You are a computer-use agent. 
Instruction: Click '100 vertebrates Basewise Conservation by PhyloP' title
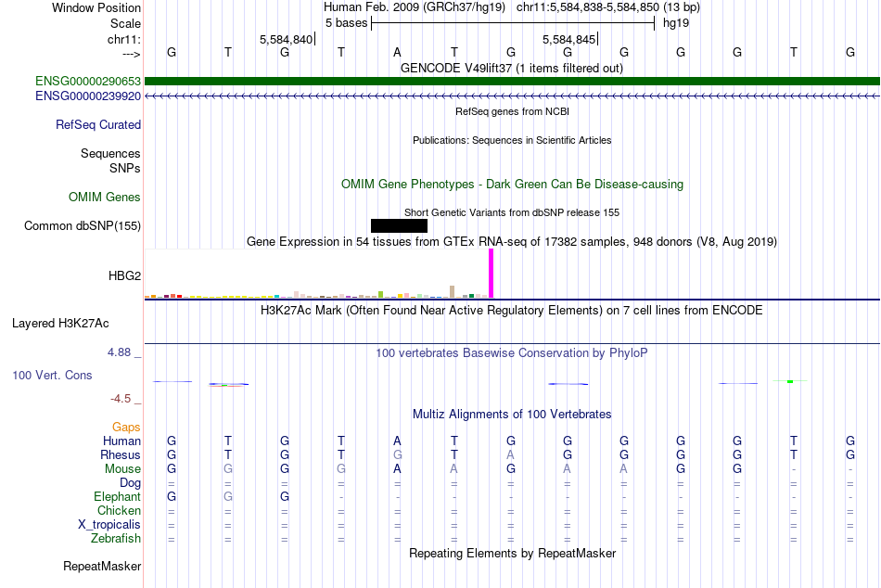click(x=512, y=353)
